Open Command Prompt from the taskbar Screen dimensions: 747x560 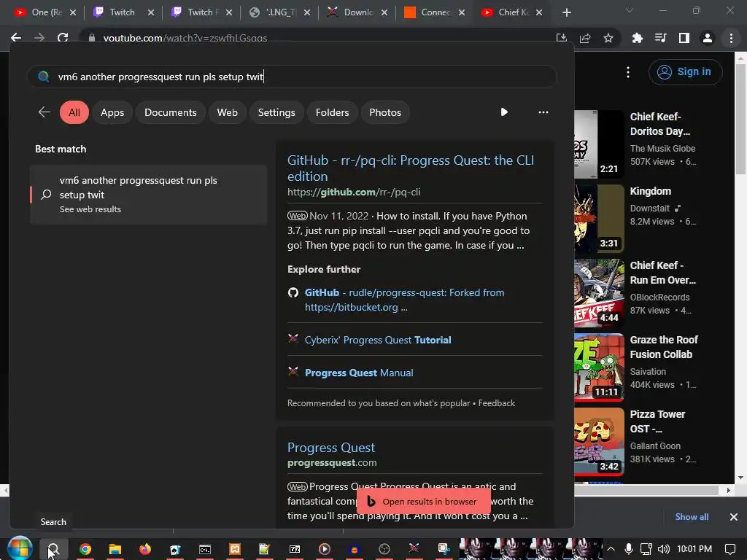[x=205, y=549]
